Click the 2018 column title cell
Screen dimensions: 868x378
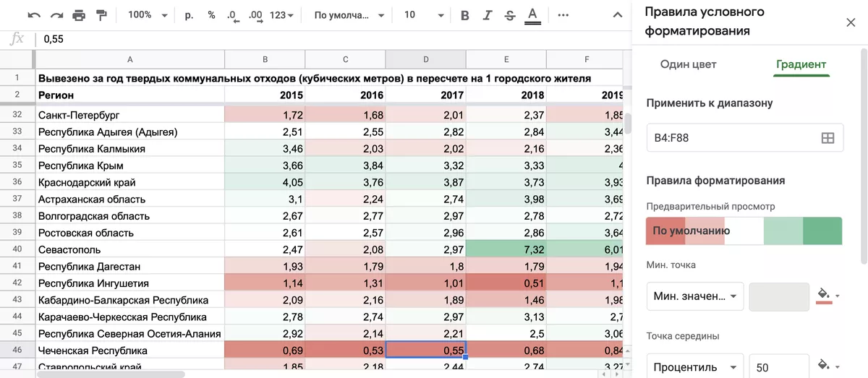(506, 95)
